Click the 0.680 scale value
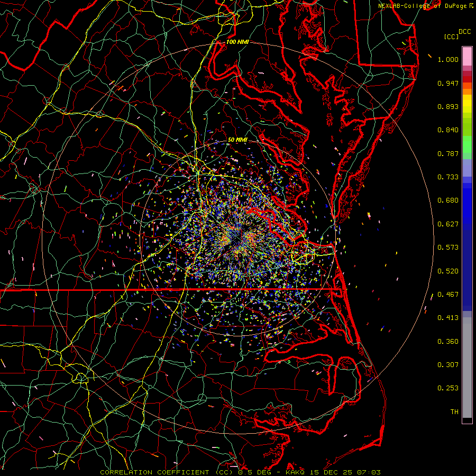The image size is (476, 476). pos(448,200)
